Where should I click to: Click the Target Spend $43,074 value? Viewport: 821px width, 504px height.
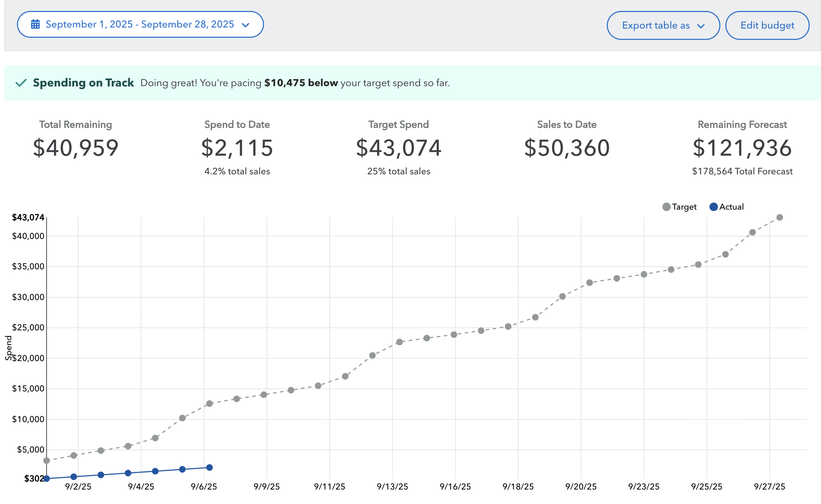[x=398, y=148]
